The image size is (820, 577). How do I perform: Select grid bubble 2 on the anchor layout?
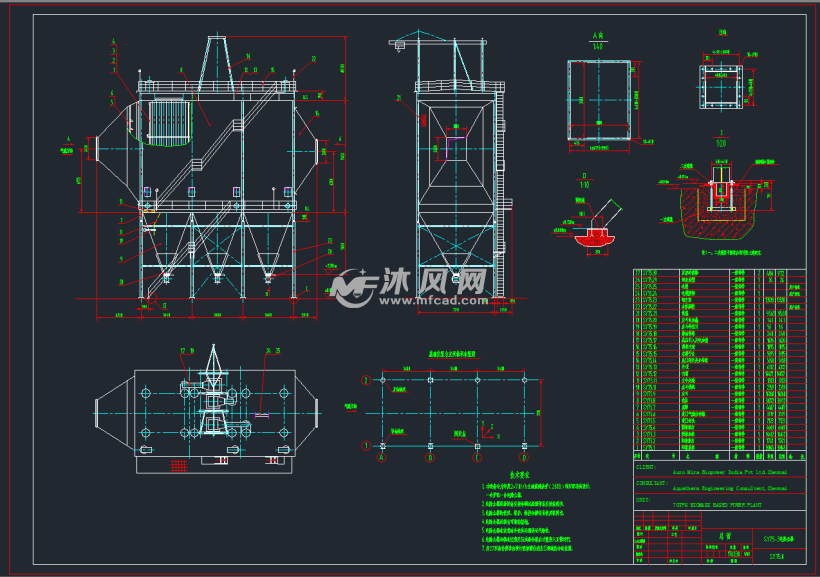[x=366, y=379]
